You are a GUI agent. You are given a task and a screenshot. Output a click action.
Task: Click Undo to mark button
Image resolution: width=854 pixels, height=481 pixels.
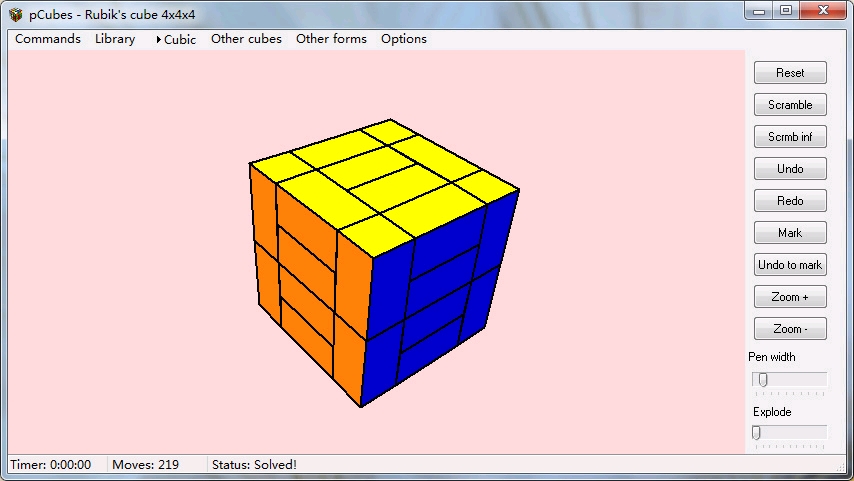click(790, 265)
